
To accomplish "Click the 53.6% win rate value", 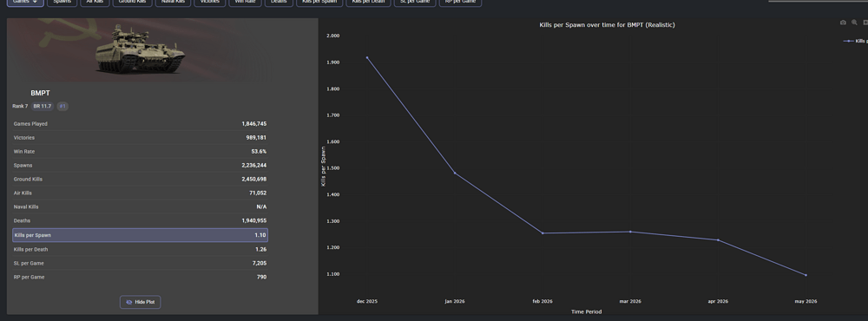I will pos(259,152).
